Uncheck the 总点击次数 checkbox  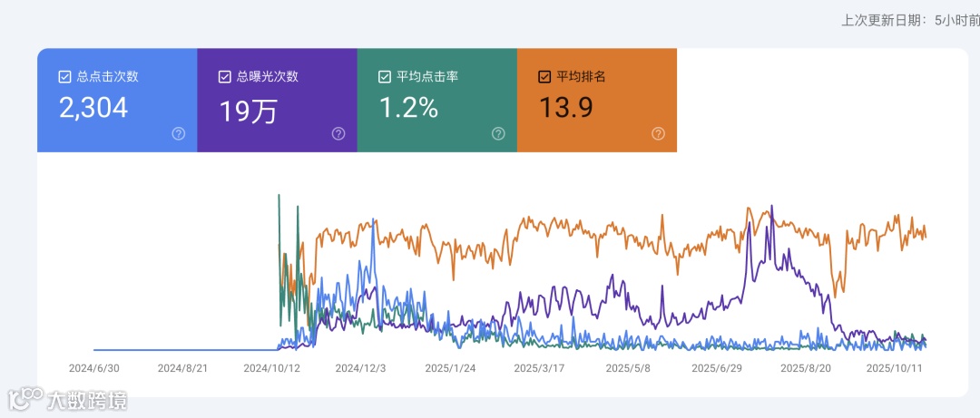[64, 77]
